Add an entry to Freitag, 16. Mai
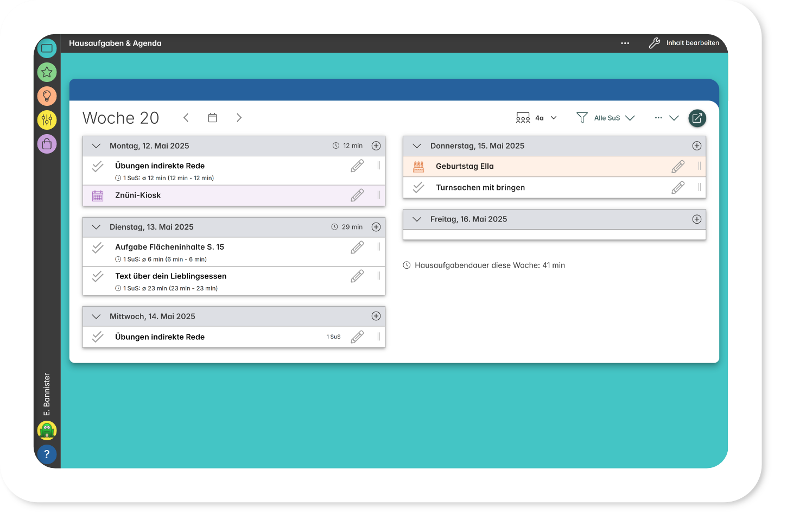The height and width of the screenshot is (532, 787). click(x=697, y=219)
